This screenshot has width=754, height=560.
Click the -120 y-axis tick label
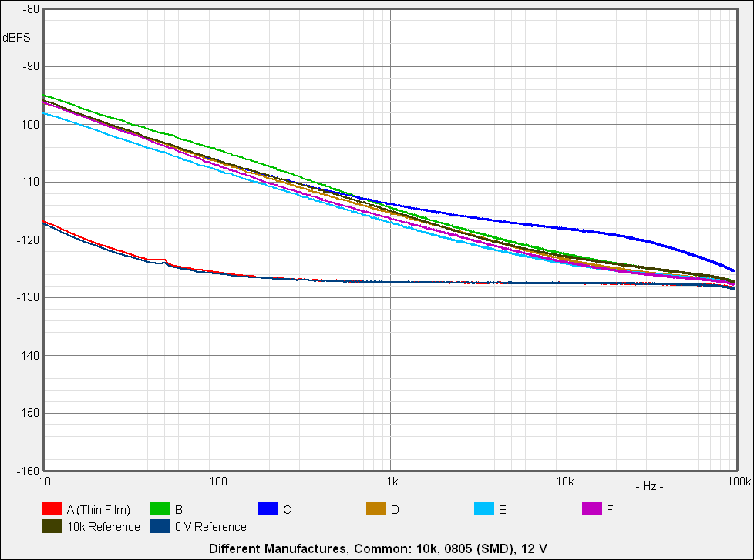click(28, 240)
